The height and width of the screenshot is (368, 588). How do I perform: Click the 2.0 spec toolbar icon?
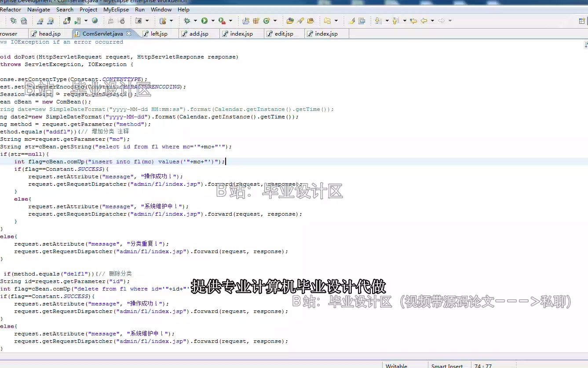(24, 21)
